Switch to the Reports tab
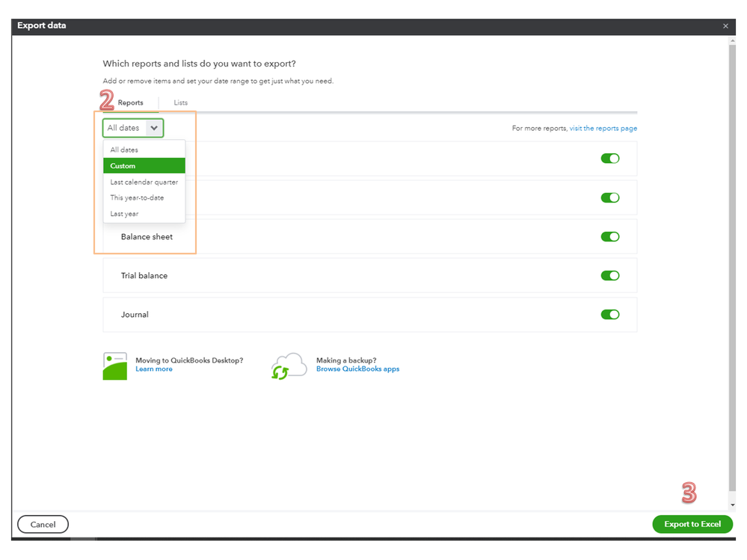The width and height of the screenshot is (747, 560). point(131,103)
